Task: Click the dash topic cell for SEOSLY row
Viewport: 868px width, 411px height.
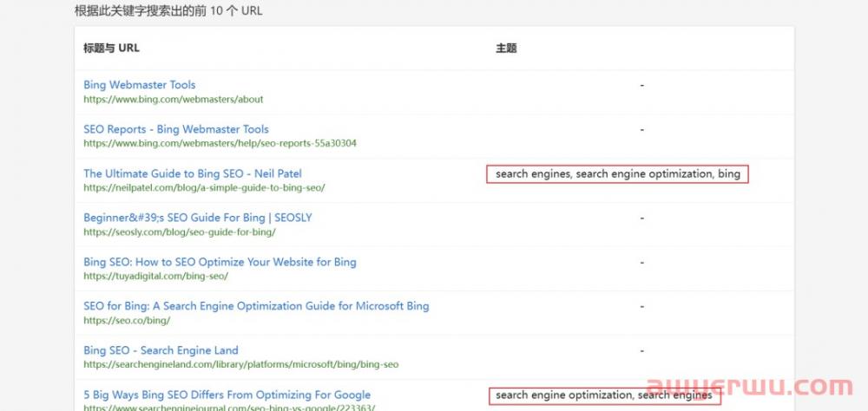Action: pos(641,219)
